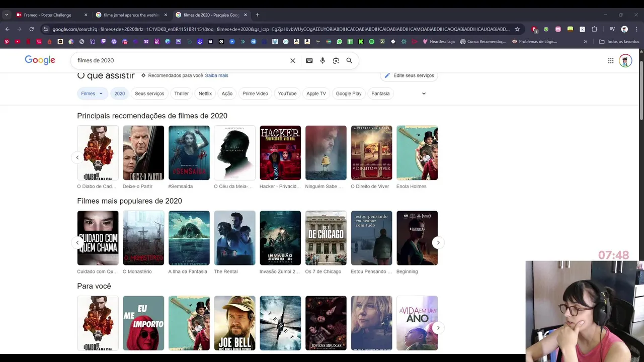Image resolution: width=644 pixels, height=362 pixels.
Task: Open the Chrome extensions puzzle icon
Action: pyautogui.click(x=594, y=29)
